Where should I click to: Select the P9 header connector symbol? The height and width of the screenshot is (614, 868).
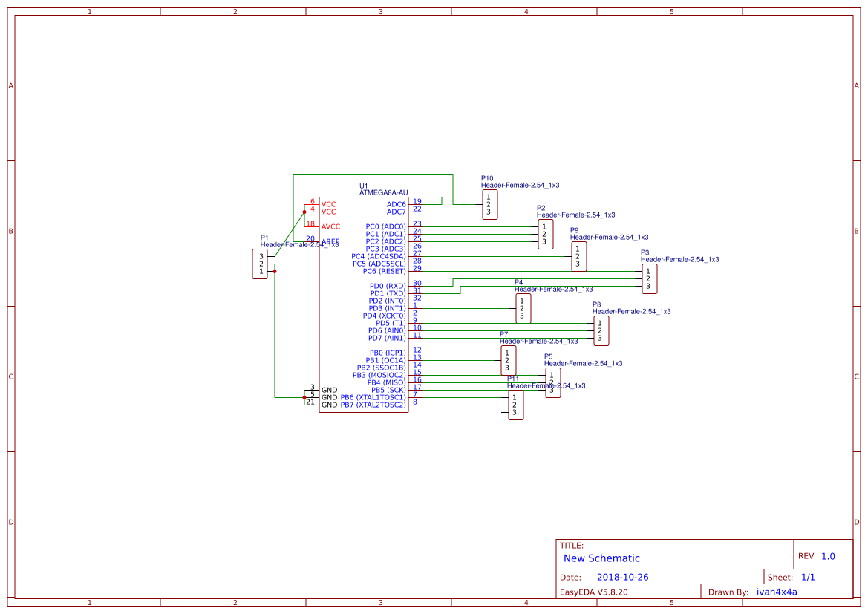[x=578, y=256]
